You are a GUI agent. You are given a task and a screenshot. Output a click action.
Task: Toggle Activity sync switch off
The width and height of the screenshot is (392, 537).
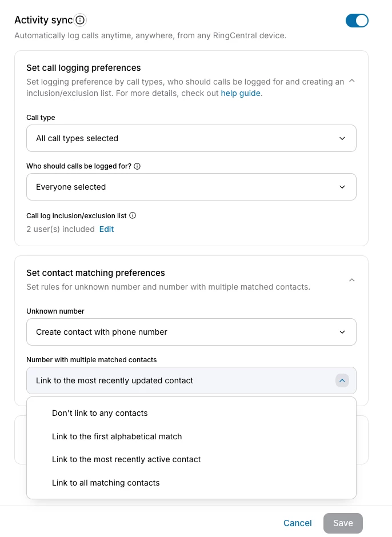point(357,21)
